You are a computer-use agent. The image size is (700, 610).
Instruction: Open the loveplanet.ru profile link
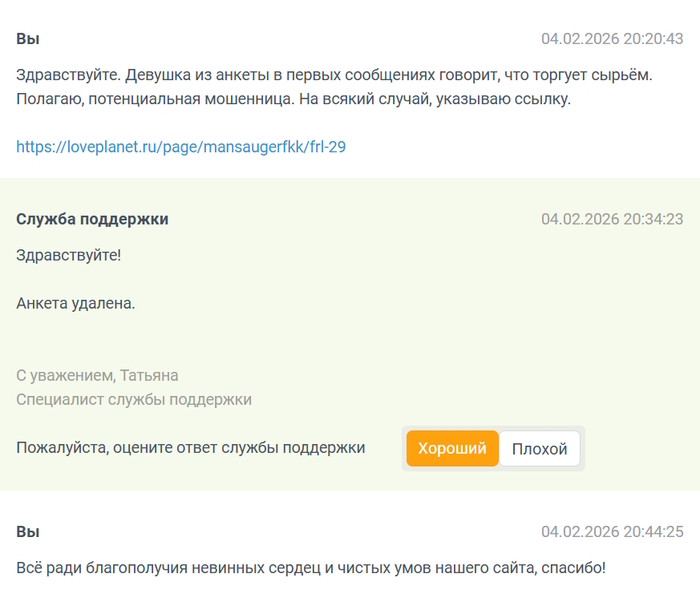point(181,147)
